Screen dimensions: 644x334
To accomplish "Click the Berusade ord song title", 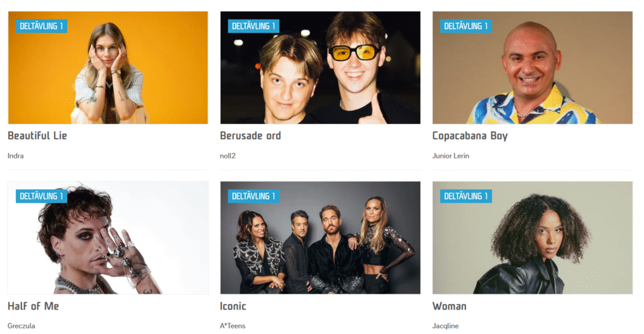I will click(x=250, y=136).
